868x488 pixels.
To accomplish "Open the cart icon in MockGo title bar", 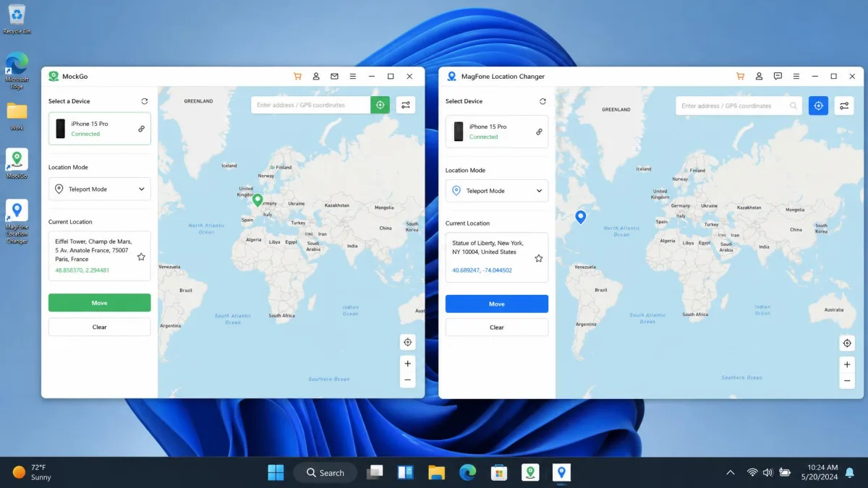I will click(297, 77).
